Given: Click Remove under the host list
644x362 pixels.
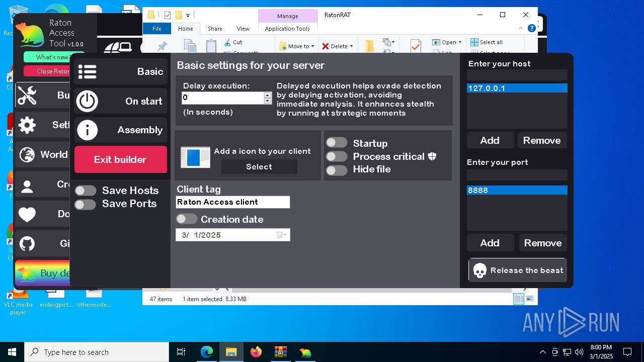Looking at the screenshot, I should click(x=542, y=140).
